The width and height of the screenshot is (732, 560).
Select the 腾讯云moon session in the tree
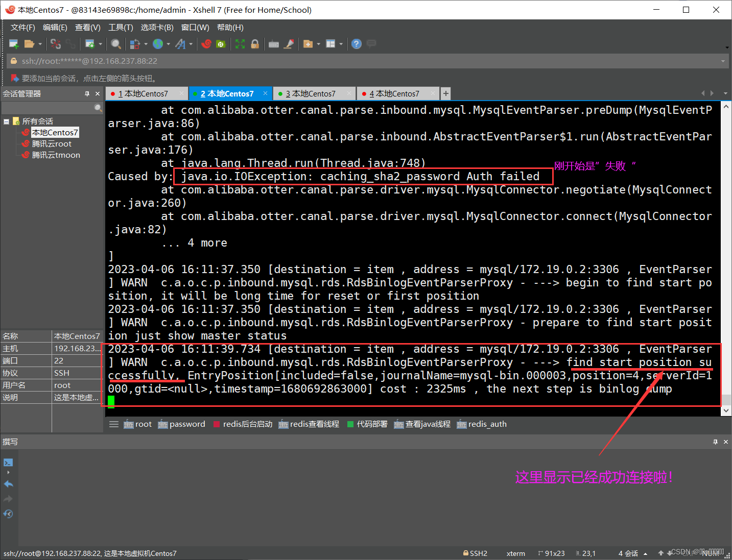pyautogui.click(x=55, y=155)
